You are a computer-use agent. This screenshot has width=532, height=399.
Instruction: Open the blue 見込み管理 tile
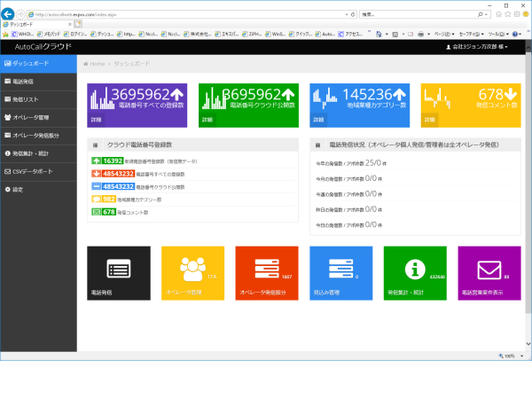(341, 272)
